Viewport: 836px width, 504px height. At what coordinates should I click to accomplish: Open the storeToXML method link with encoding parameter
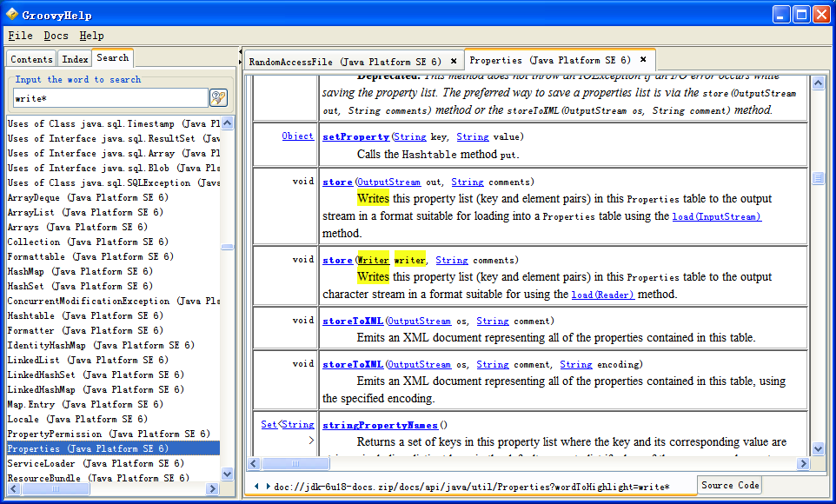[352, 364]
